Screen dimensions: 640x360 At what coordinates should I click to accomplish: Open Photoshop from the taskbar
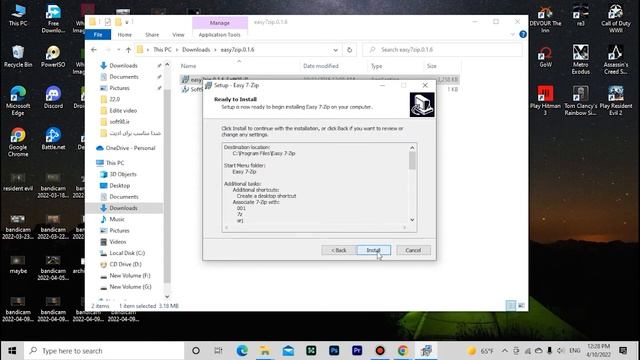(x=334, y=351)
